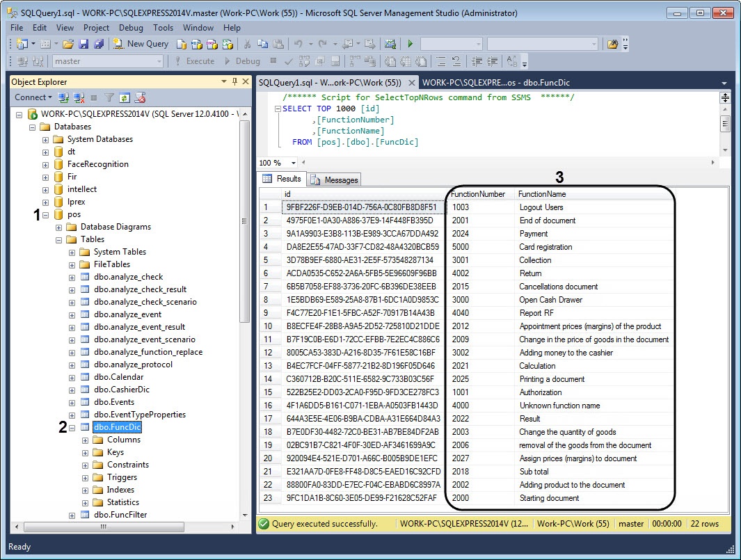Open the Connect dropdown in Object Explorer
This screenshot has width=741, height=560.
click(33, 97)
